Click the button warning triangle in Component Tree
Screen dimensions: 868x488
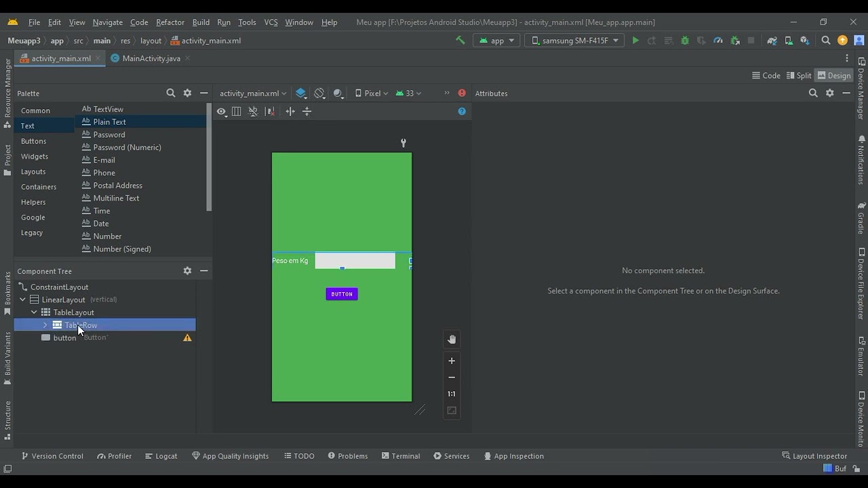(x=187, y=338)
